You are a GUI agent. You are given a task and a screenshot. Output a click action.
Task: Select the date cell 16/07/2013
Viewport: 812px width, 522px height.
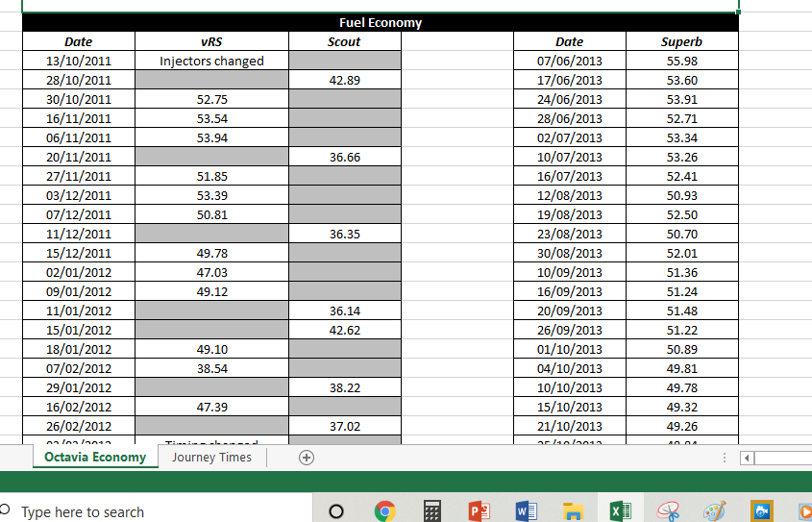pyautogui.click(x=570, y=176)
